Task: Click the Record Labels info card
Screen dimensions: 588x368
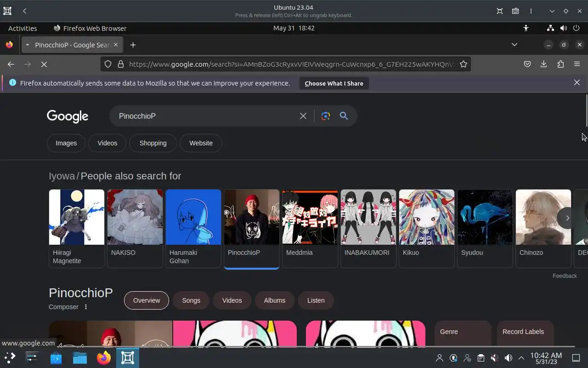Action: point(526,333)
